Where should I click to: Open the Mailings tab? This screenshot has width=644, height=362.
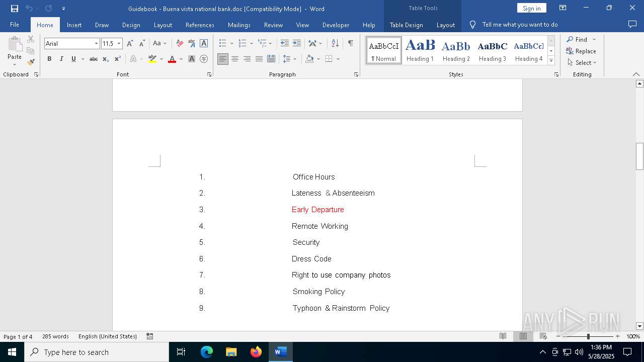pyautogui.click(x=239, y=25)
